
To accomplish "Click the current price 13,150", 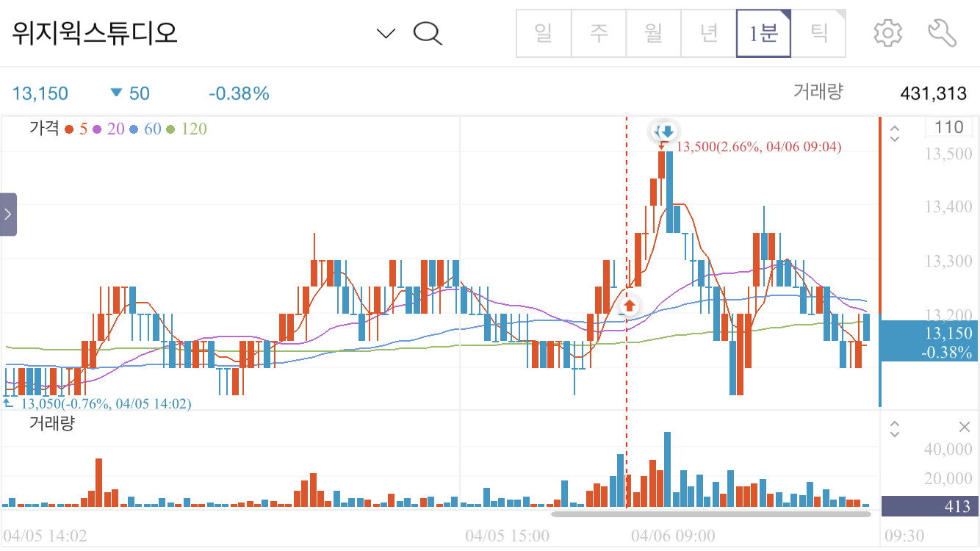I will point(40,93).
